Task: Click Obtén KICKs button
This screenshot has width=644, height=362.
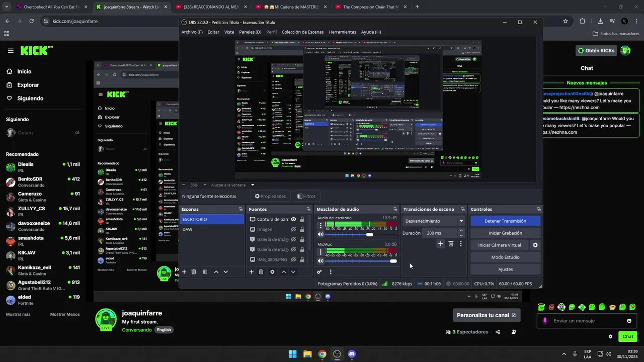Action: [596, 50]
